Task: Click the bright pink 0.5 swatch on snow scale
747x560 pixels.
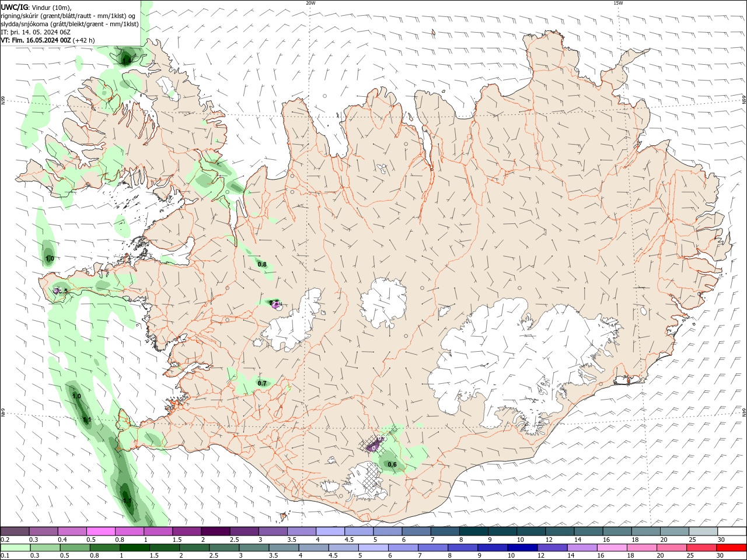Action: click(x=100, y=531)
